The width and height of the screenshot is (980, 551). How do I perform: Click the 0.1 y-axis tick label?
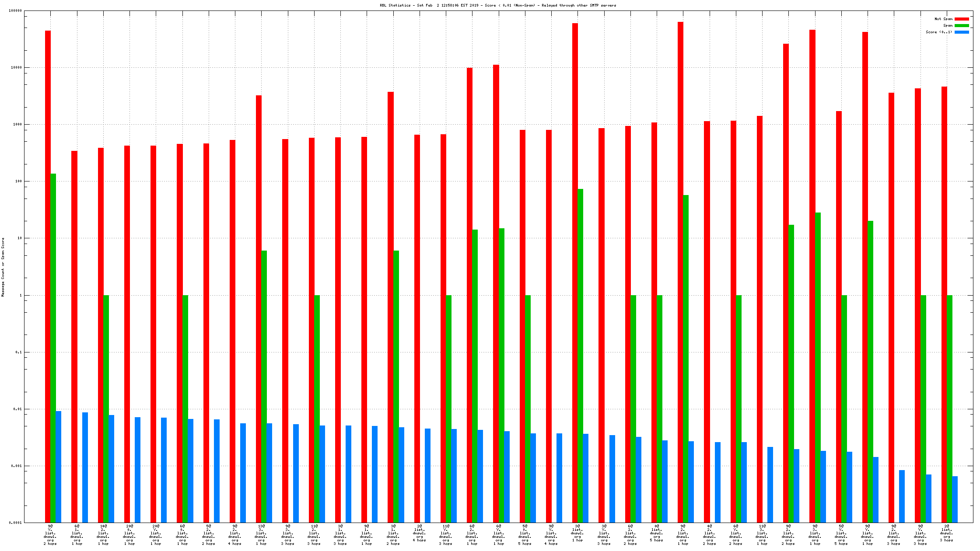click(18, 352)
